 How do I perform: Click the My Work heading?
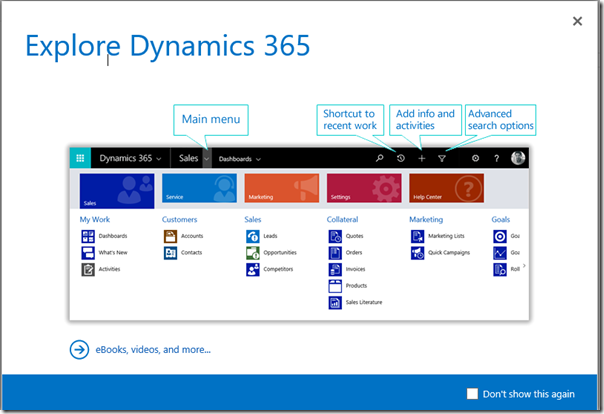coord(95,220)
